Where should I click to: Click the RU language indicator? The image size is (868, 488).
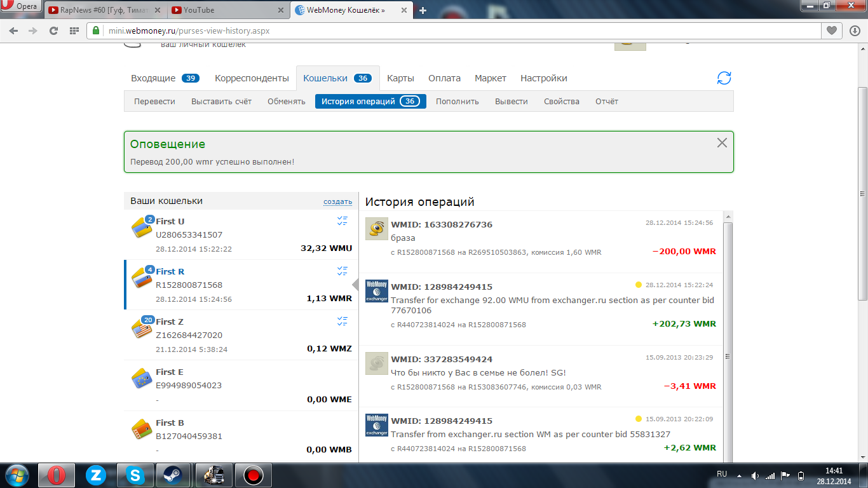pyautogui.click(x=722, y=474)
